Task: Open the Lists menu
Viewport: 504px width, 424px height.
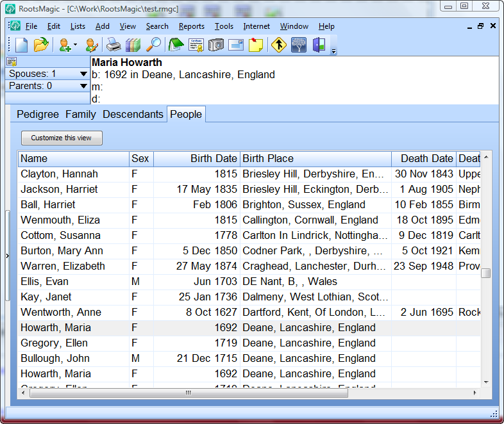Action: tap(78, 26)
